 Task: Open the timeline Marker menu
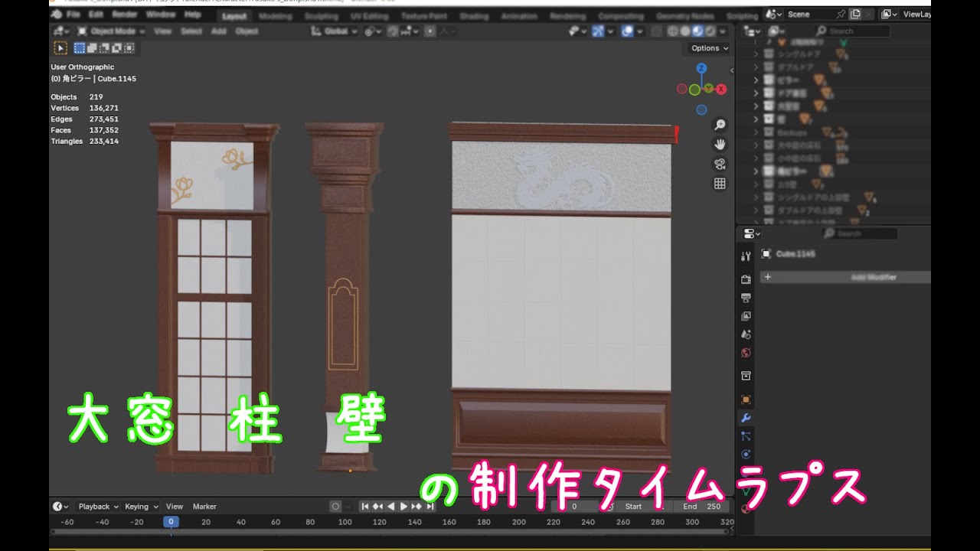tap(204, 507)
